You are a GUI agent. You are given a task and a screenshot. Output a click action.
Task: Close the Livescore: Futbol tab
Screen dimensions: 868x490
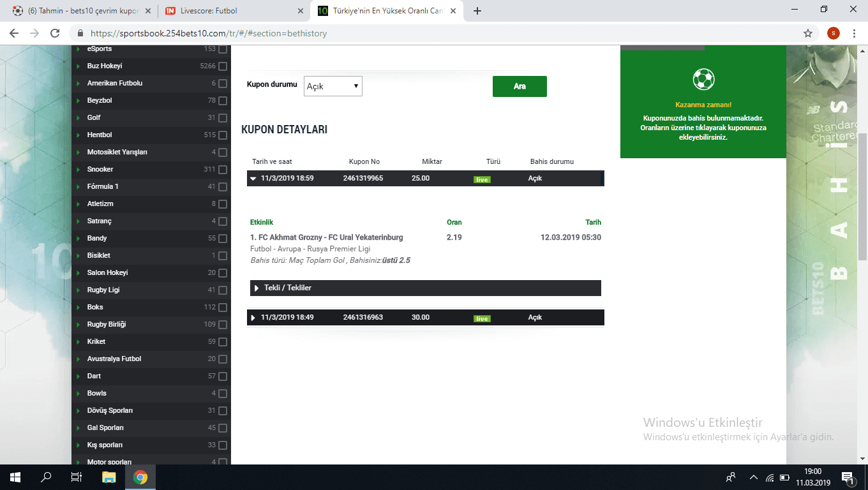tap(301, 11)
